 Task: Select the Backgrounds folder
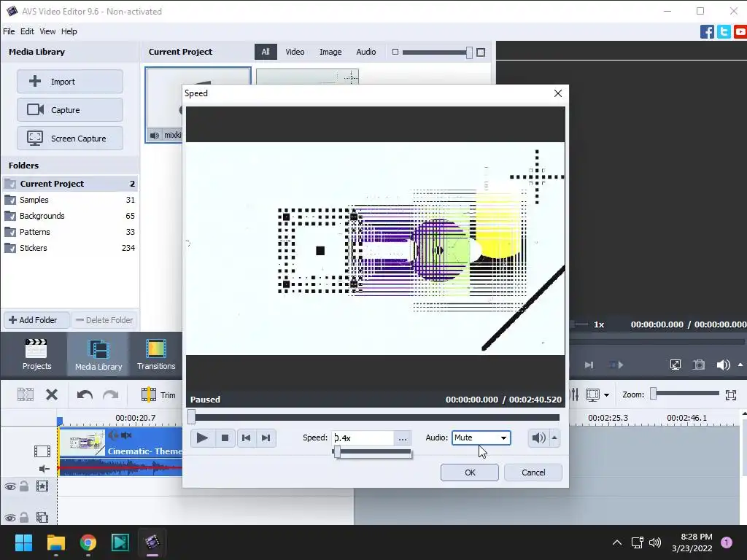pos(70,216)
